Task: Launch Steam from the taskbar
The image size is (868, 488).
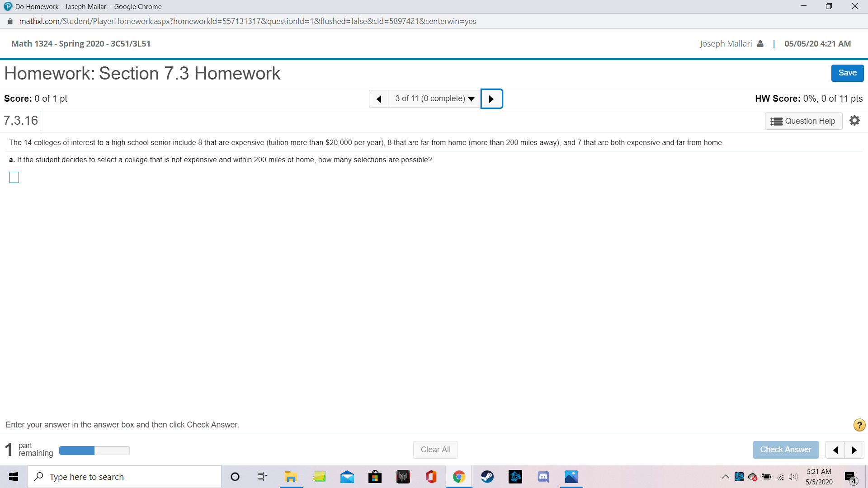Action: pos(487,476)
